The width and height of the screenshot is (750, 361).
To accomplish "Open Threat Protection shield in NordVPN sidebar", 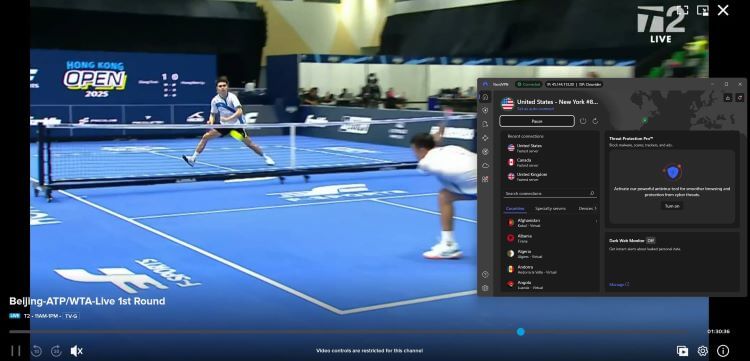I will 485,110.
